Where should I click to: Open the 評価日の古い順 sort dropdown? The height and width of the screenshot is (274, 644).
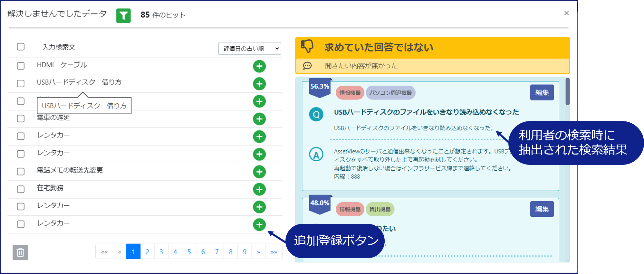pos(250,49)
